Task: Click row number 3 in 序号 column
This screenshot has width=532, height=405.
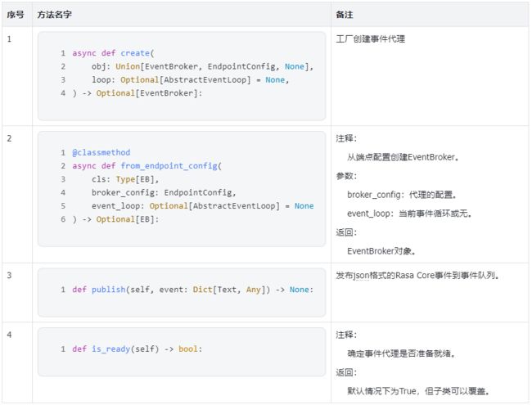Action: [x=9, y=276]
